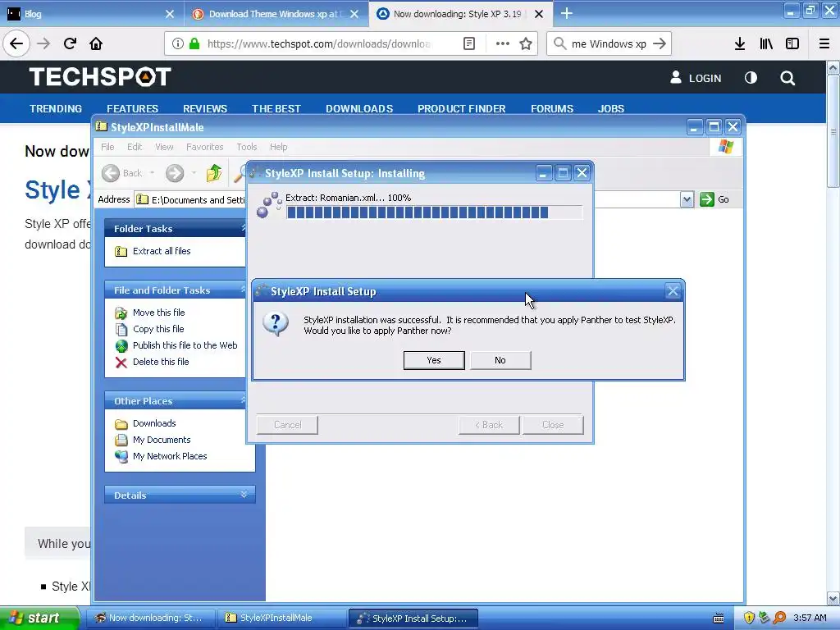
Task: Click Back button in Explorer toolbar
Action: [x=122, y=173]
